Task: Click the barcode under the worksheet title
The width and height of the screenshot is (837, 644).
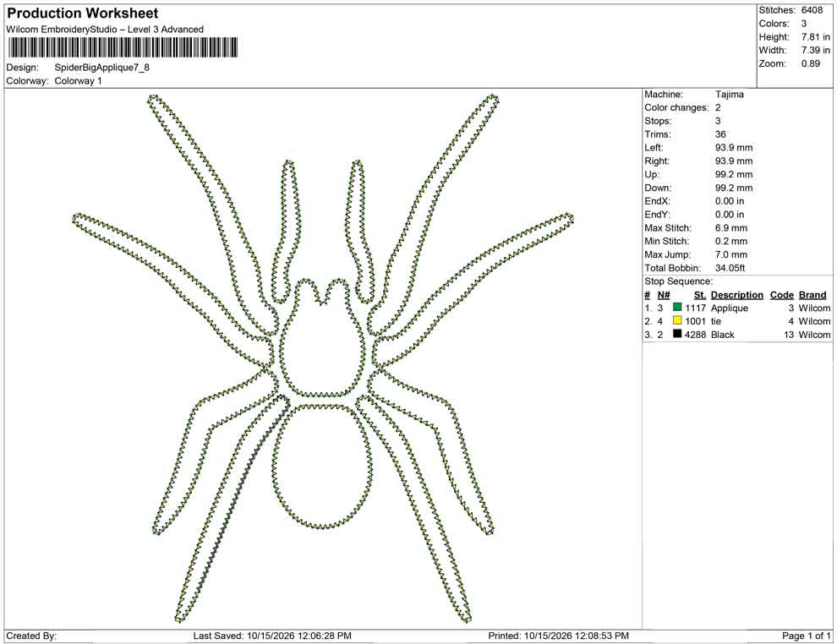Action: tap(123, 47)
